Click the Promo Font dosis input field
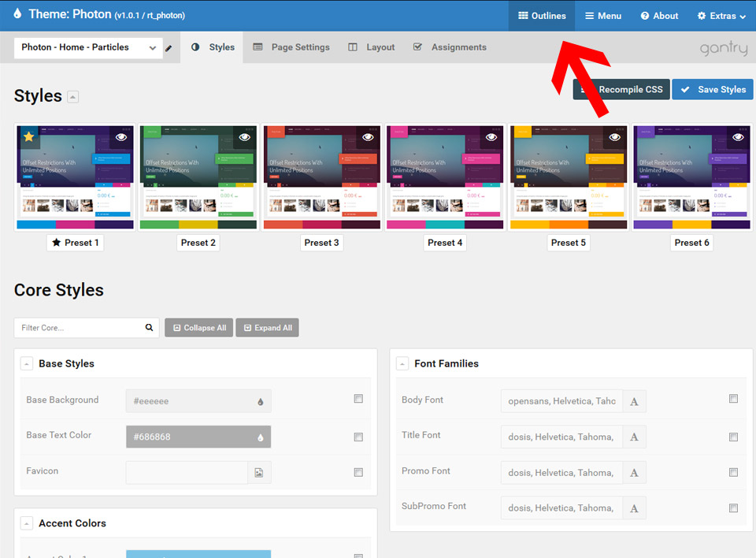 pos(561,473)
